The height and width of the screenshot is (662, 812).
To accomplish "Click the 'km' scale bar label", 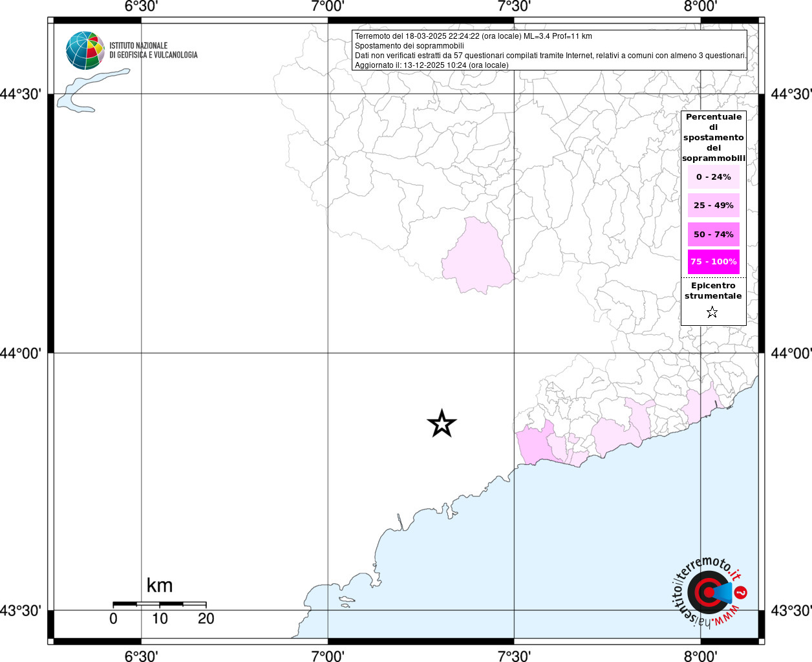I will 160,585.
